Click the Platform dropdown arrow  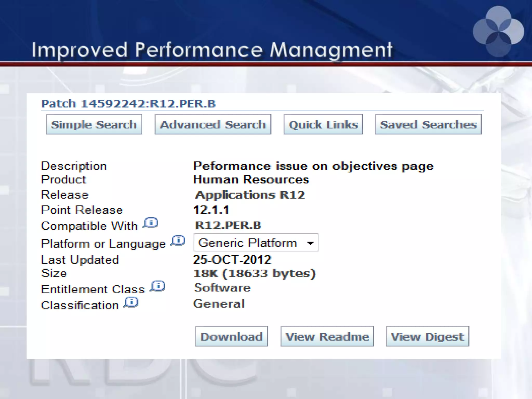310,243
